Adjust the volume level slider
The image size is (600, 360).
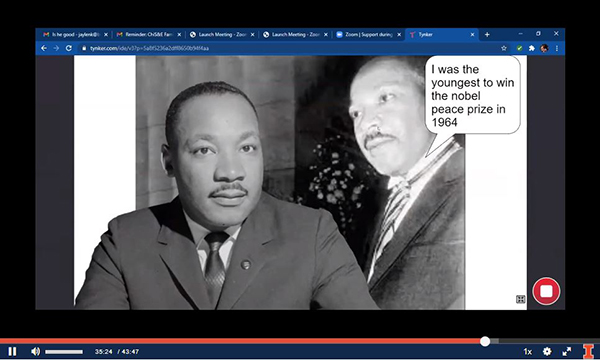coord(64,352)
